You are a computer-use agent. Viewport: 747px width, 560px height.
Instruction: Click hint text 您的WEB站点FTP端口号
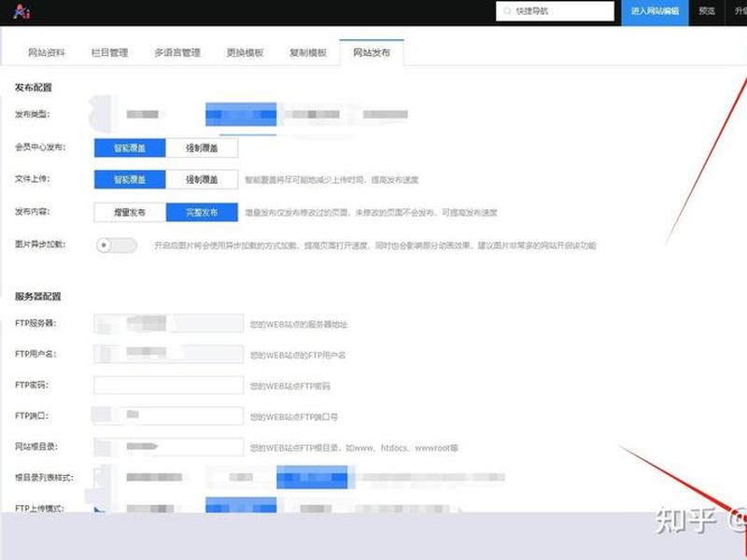(294, 417)
